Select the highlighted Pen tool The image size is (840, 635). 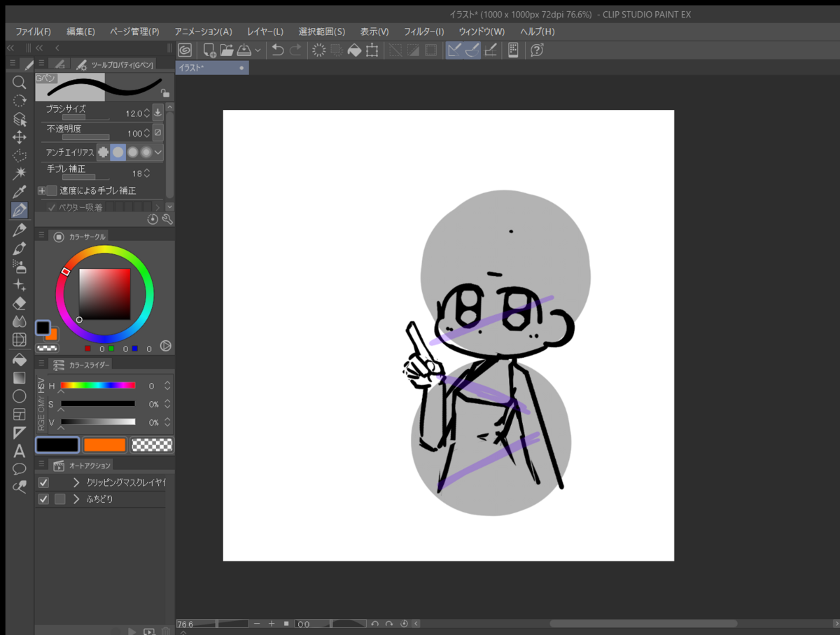tap(20, 210)
